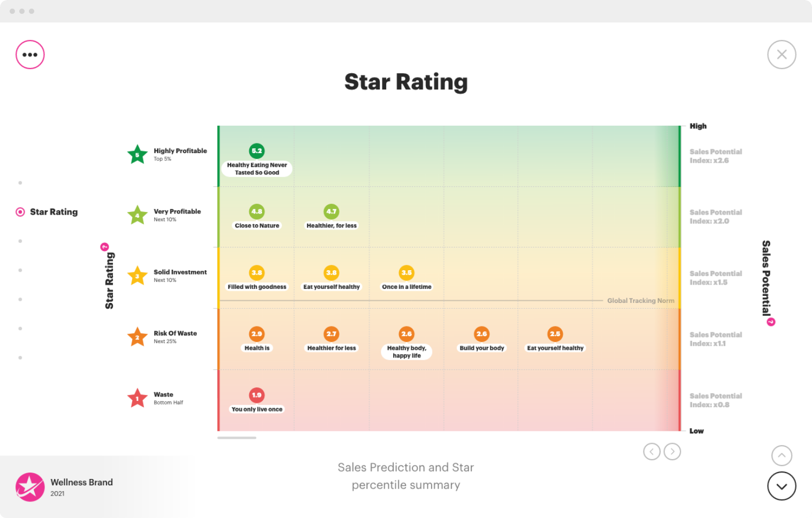Screen dimensions: 812x518
Task: Open the Star Rating axis help icon
Action: 105,247
